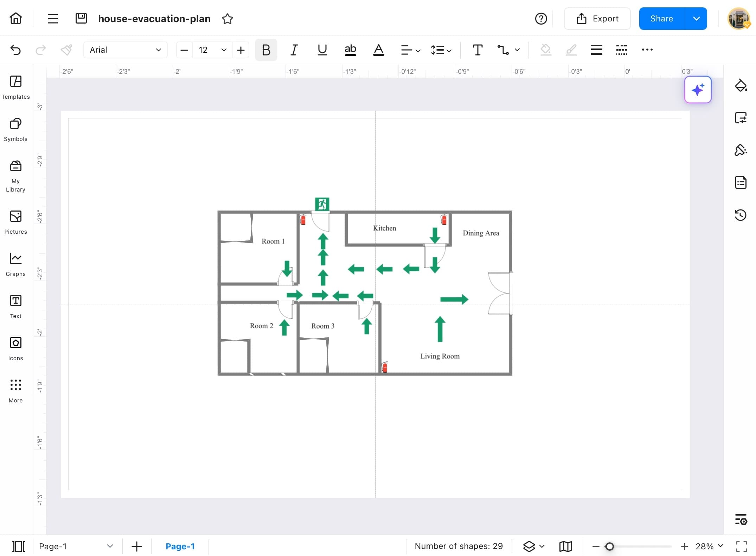Toggle underline formatting
The image size is (756, 556).
click(322, 50)
